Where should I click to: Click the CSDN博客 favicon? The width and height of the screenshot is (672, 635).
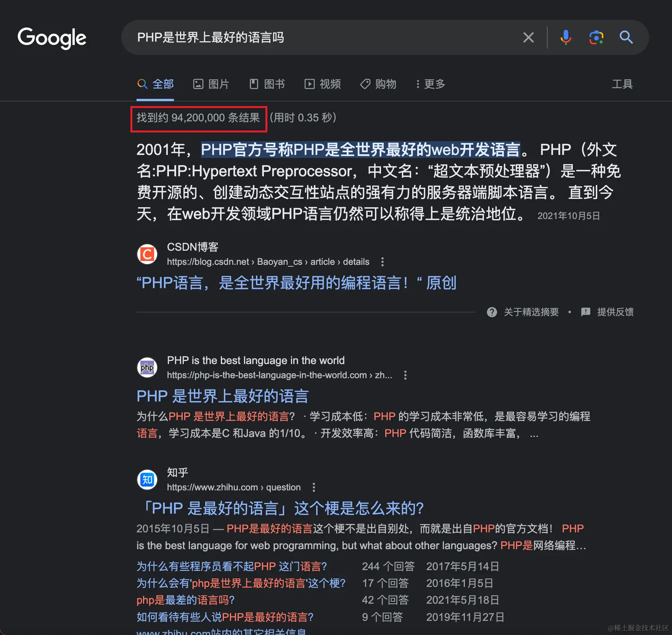click(147, 254)
